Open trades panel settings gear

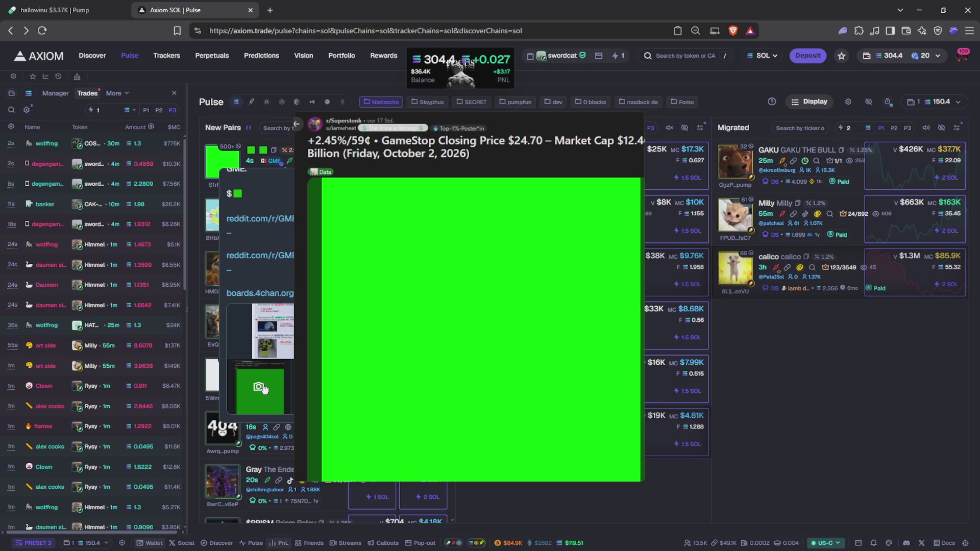(27, 110)
